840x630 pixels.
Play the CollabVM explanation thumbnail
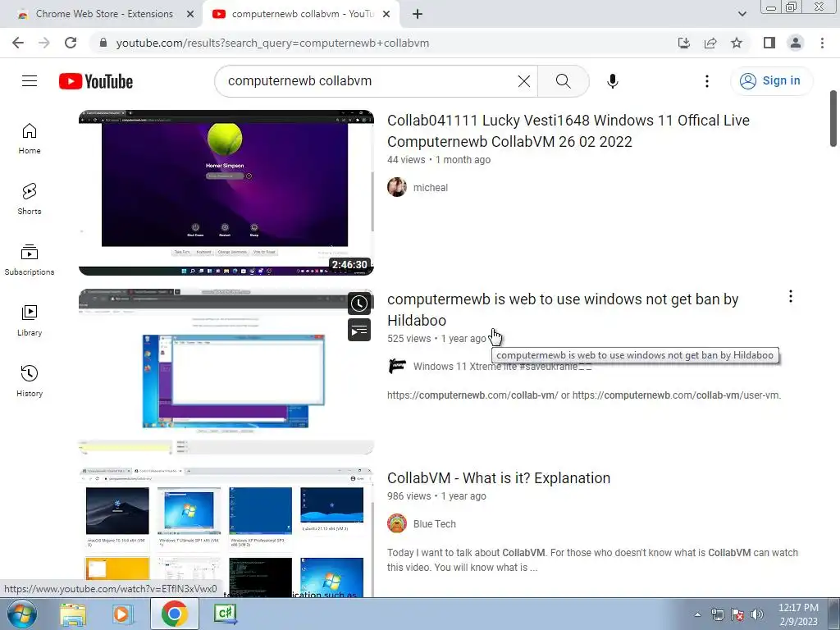point(226,532)
